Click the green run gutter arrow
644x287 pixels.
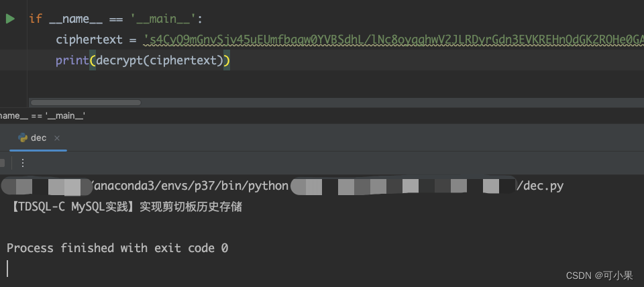pos(10,19)
